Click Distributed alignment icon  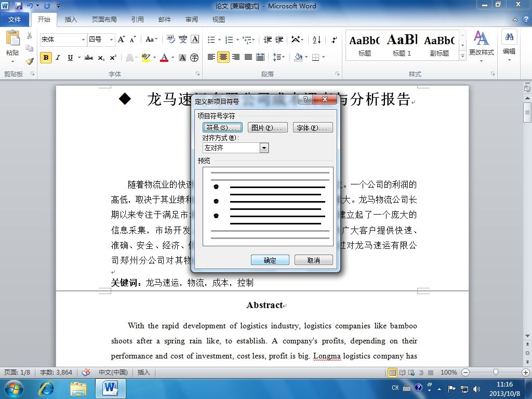pos(260,57)
